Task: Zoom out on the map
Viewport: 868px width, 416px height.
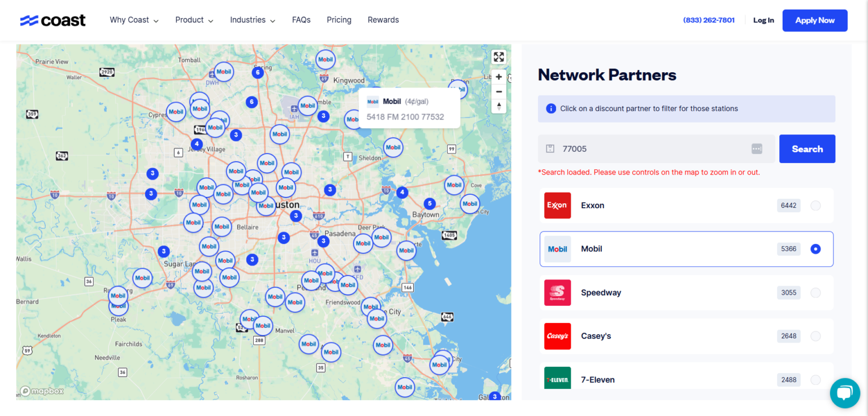Action: pyautogui.click(x=498, y=91)
